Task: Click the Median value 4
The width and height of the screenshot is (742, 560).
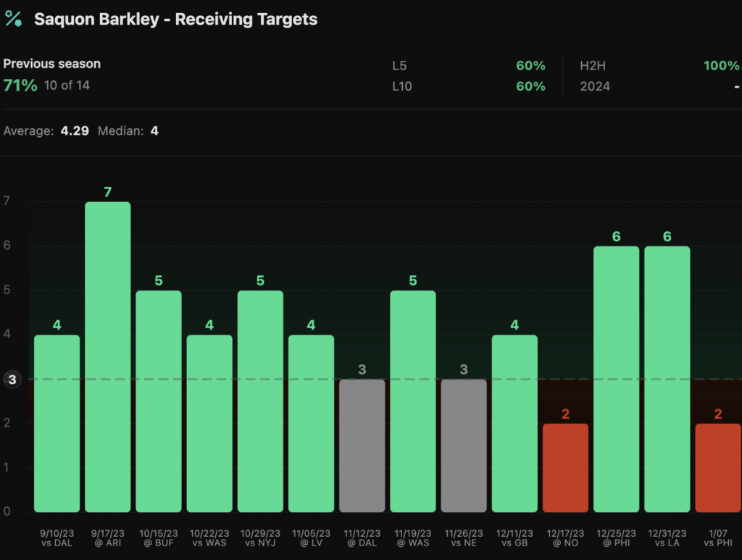Action: pyautogui.click(x=155, y=131)
